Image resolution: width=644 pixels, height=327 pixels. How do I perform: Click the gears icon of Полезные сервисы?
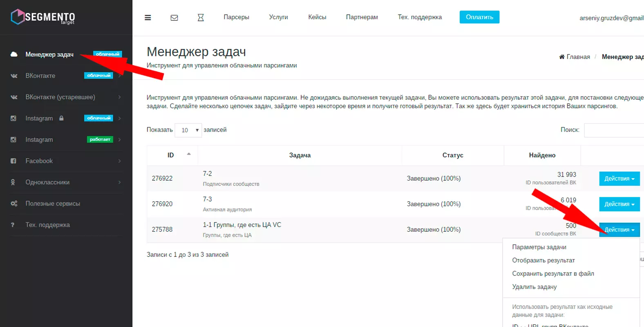click(x=14, y=204)
